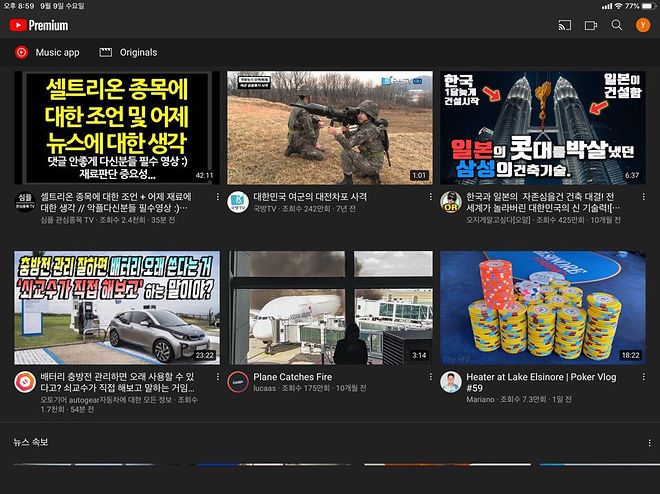Select the 뉴스 속보 section heading
This screenshot has height=494, width=660.
(31, 442)
